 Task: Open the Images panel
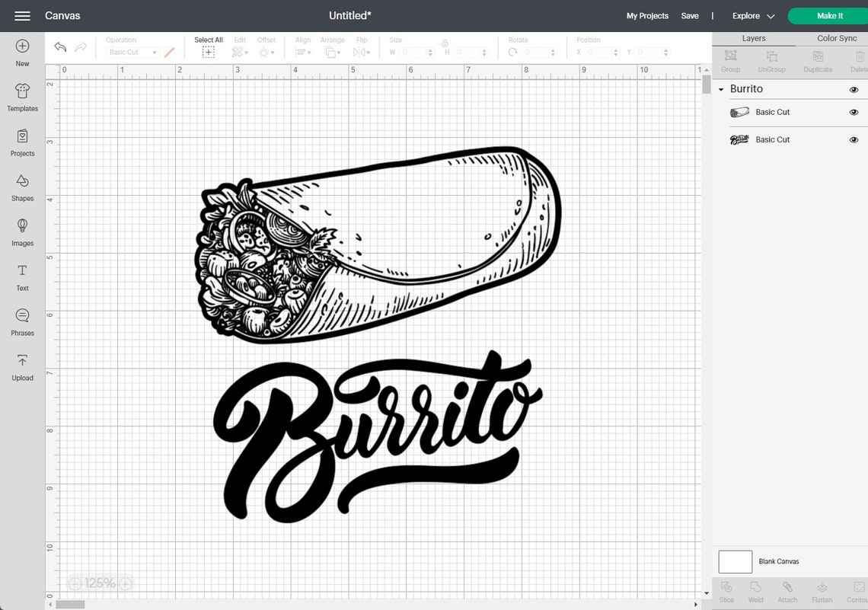(22, 232)
